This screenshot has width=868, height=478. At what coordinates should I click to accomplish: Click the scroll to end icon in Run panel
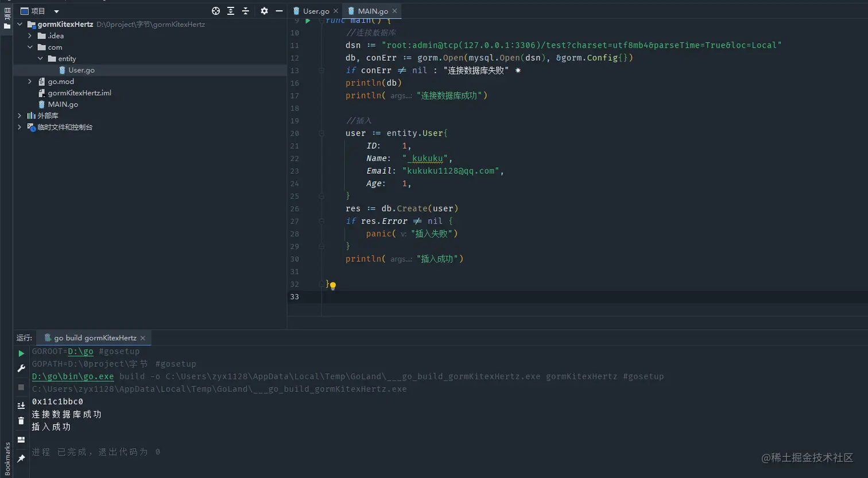click(21, 406)
